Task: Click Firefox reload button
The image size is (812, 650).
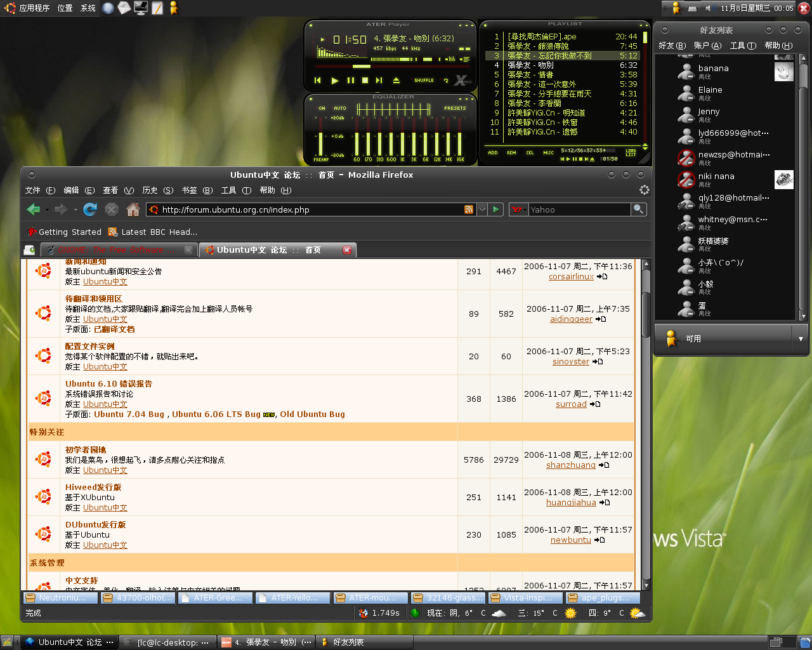Action: tap(90, 209)
